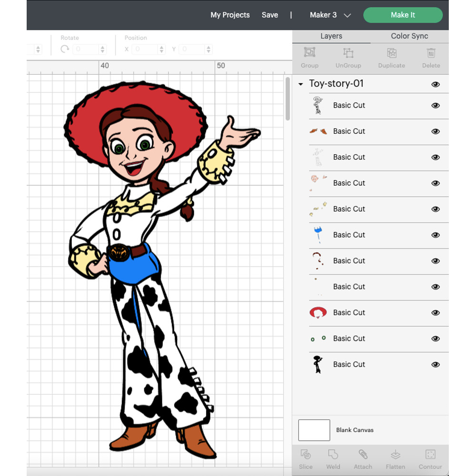Select the Weld tool

coord(333,458)
